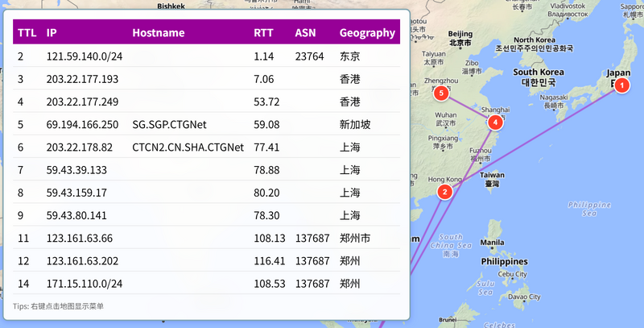Click the TTL column header
This screenshot has width=644, height=328.
(x=27, y=32)
